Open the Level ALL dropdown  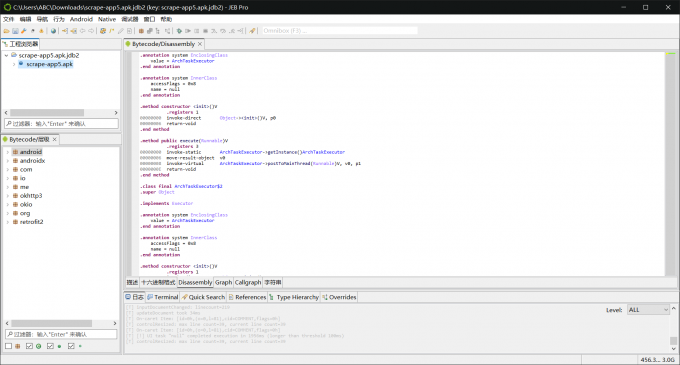tap(648, 310)
